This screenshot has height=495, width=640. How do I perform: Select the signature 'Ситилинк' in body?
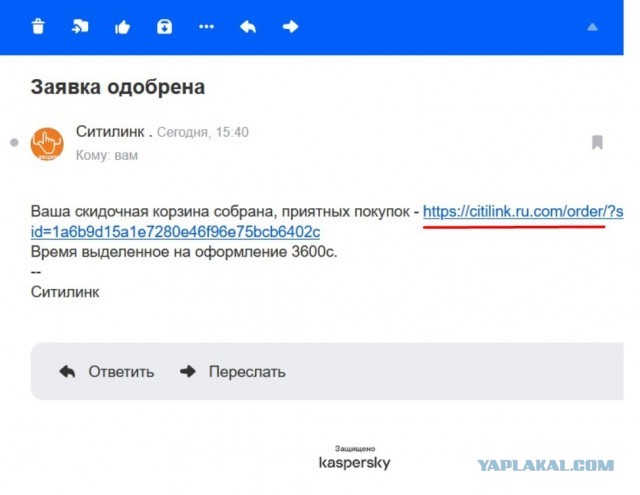tap(65, 292)
